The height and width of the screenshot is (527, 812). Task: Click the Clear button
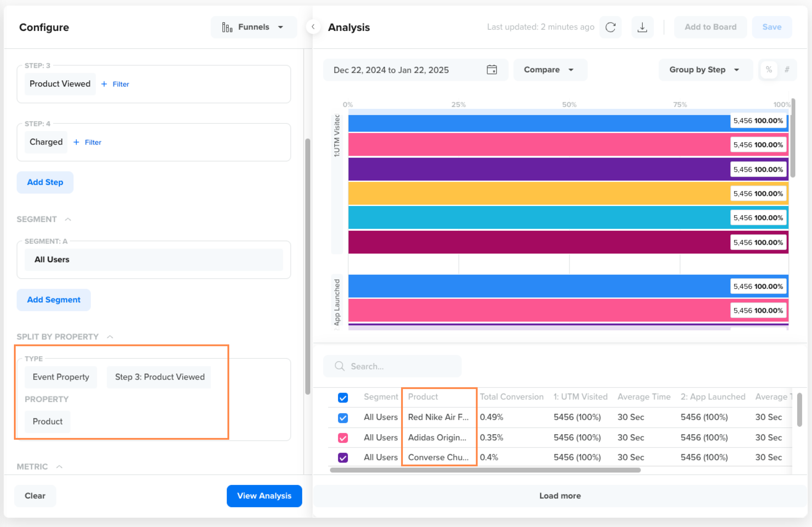pos(35,495)
